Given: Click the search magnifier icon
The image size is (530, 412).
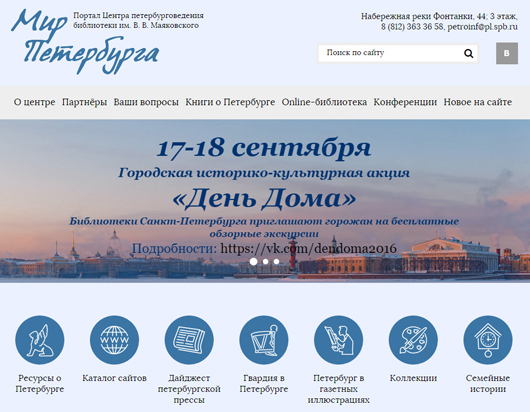Looking at the screenshot, I should pyautogui.click(x=468, y=53).
